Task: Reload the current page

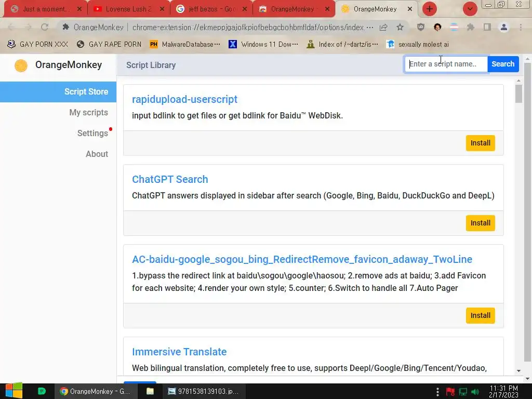Action: pos(45,27)
